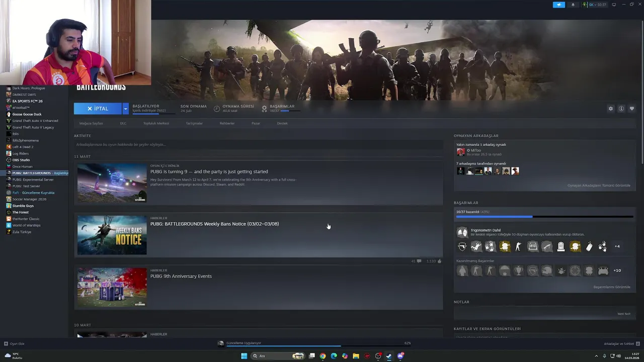Click the trophy locked achievement icon
The height and width of the screenshot is (362, 644).
pos(519,270)
